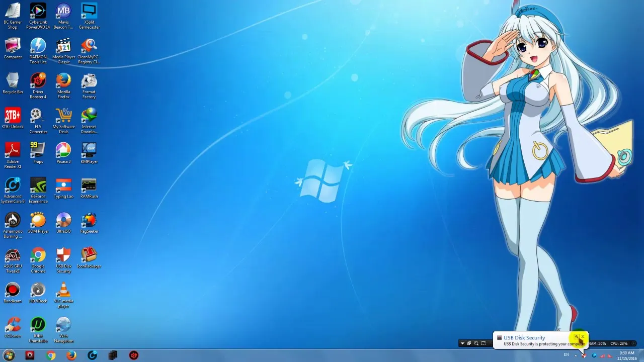Open GeForce Experience shortcut

click(38, 190)
